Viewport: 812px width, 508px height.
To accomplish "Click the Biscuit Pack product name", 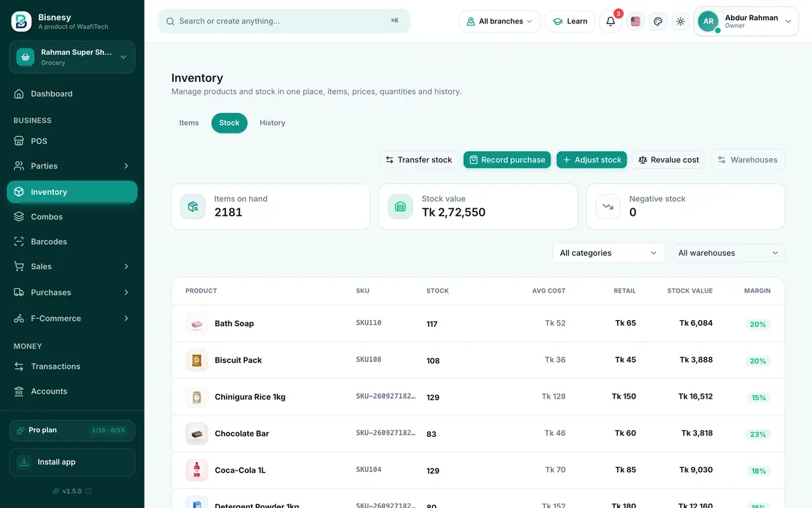I will 239,360.
